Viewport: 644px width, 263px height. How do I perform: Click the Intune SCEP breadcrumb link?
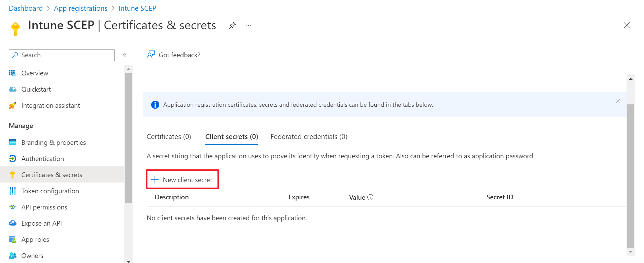point(137,8)
